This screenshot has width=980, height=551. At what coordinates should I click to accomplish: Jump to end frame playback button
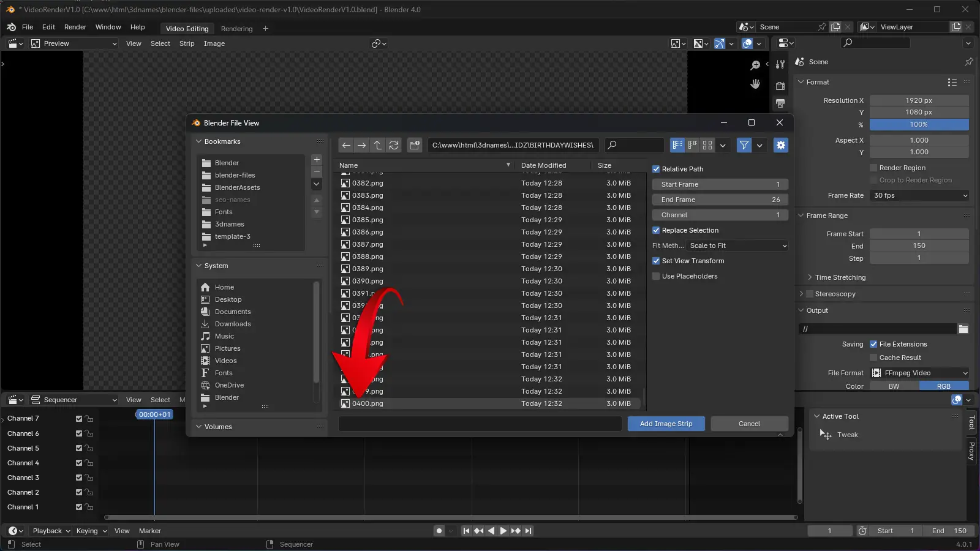tap(529, 531)
